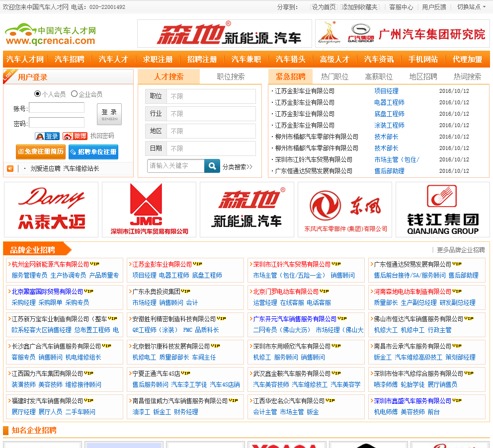Screen dimensions: 493x448
Task: Open 客服中心 link
Action: [x=401, y=7]
